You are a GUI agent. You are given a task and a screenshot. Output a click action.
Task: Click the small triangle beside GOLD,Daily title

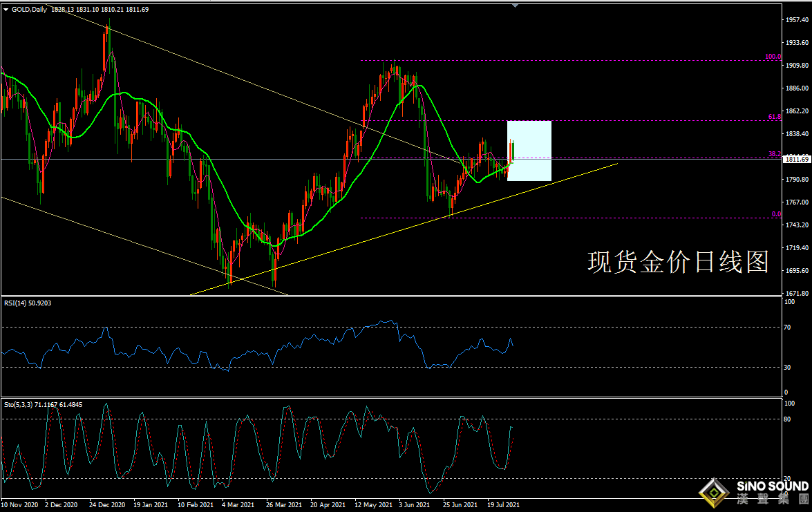(6, 9)
